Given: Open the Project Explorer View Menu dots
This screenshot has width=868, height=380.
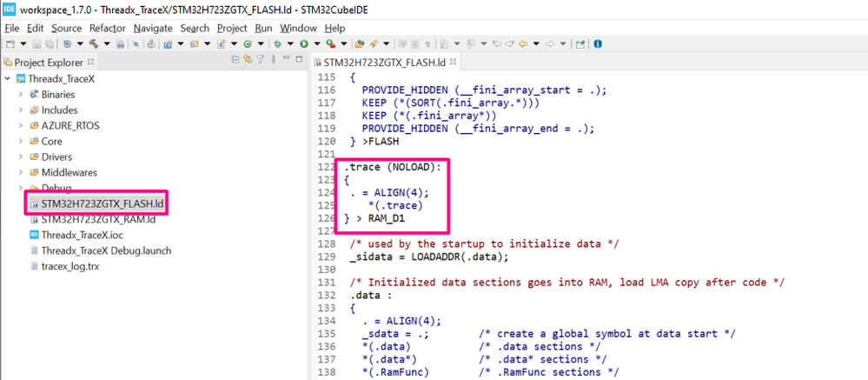Looking at the screenshot, I should 274,59.
